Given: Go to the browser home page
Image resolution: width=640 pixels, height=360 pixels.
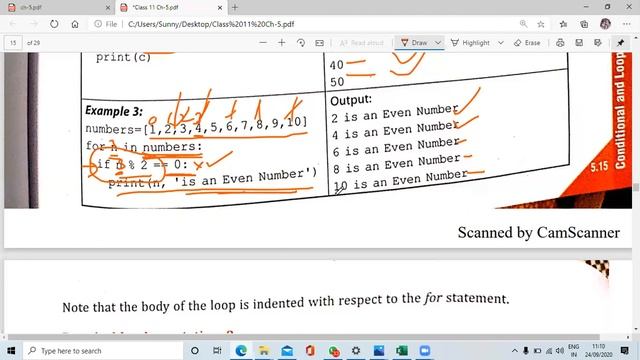Looking at the screenshot, I should (x=75, y=24).
